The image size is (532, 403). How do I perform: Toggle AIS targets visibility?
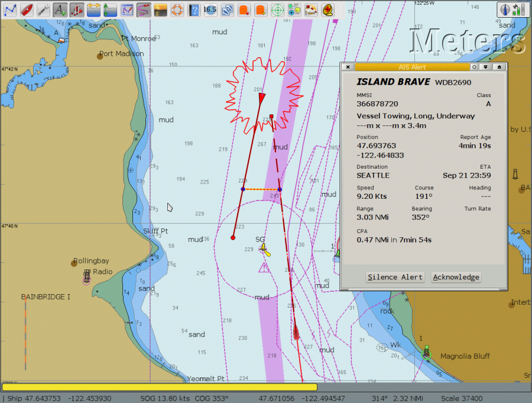(x=76, y=9)
